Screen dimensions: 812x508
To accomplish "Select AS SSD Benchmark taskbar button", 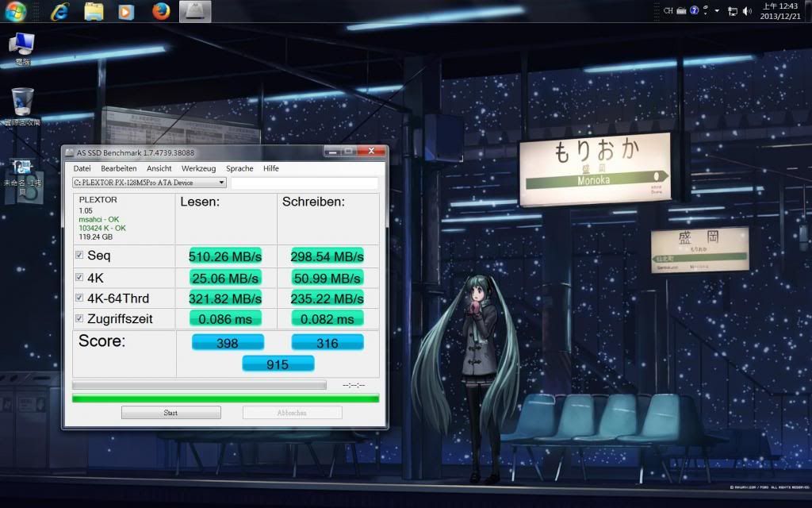I will pos(195,11).
